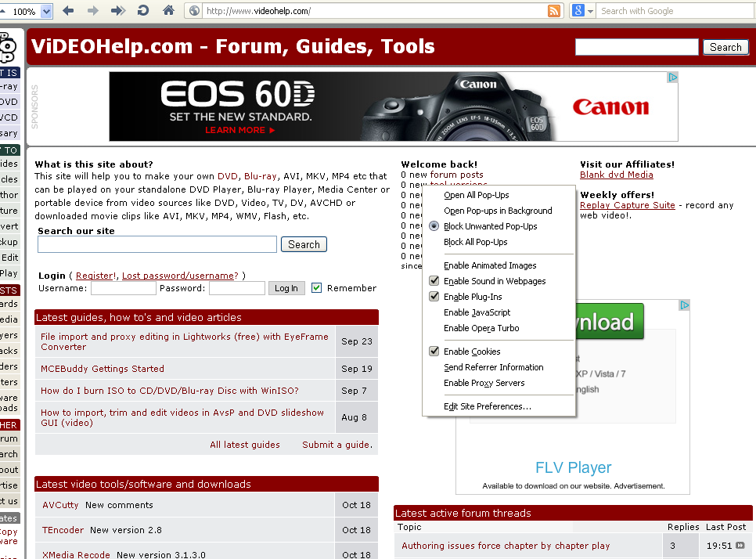Click the Search with Google field
Screen dimensions: 756x559
(x=675, y=11)
